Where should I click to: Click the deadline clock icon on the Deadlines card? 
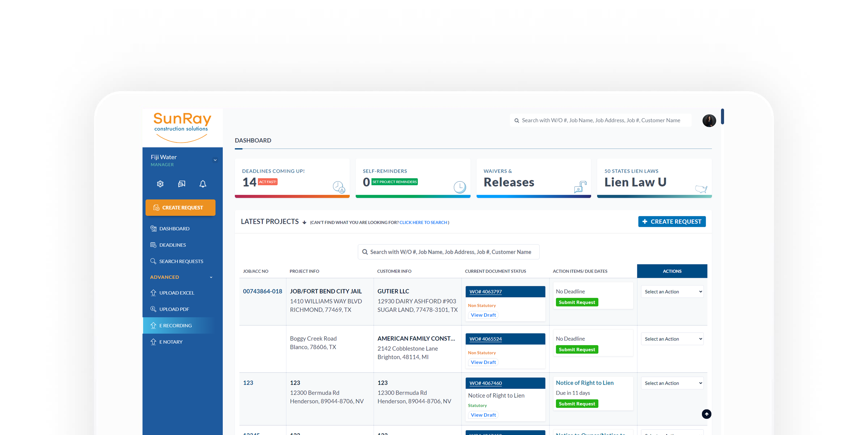point(339,187)
